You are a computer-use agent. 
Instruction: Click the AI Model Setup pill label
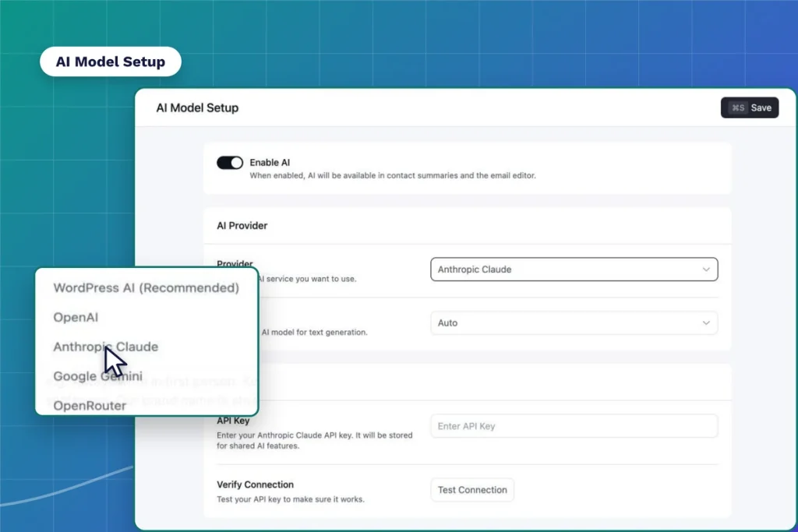(x=111, y=62)
